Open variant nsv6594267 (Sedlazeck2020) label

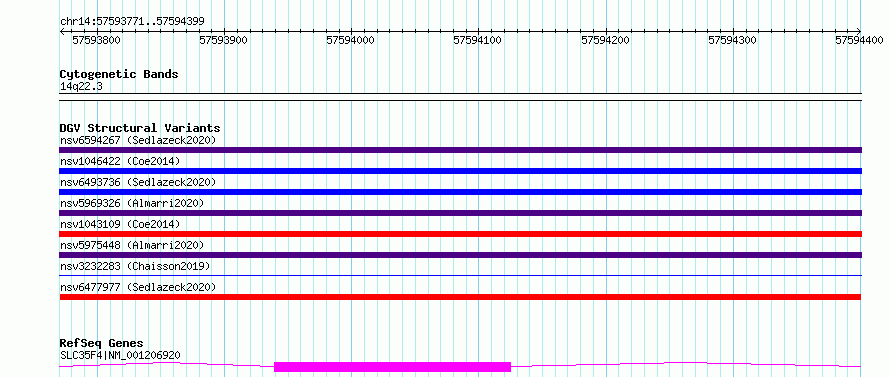[138, 140]
